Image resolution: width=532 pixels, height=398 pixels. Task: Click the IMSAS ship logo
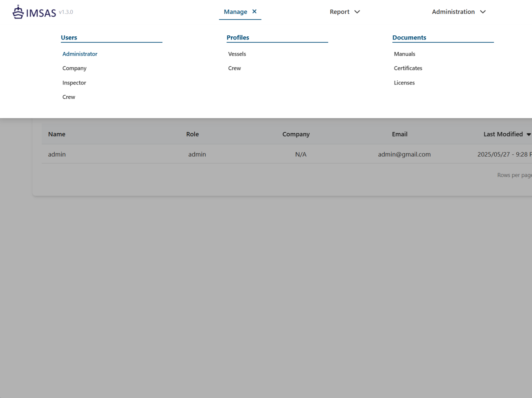click(17, 11)
